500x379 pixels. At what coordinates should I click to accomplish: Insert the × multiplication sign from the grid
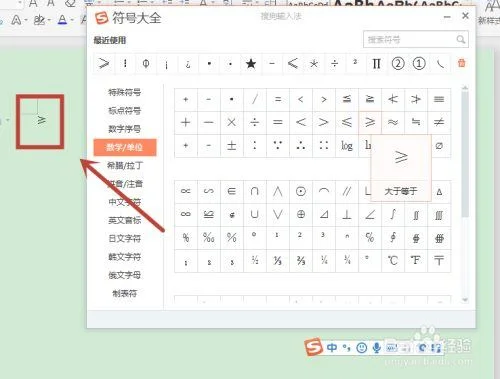232,122
